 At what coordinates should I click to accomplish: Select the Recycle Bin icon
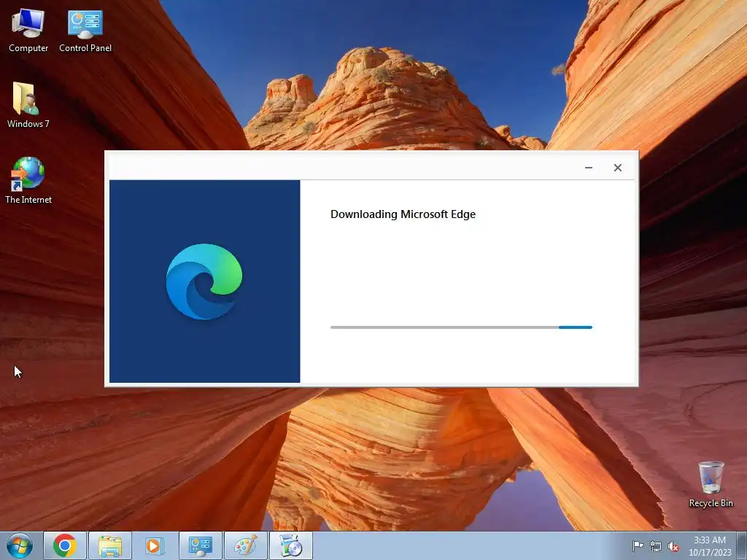(x=711, y=484)
